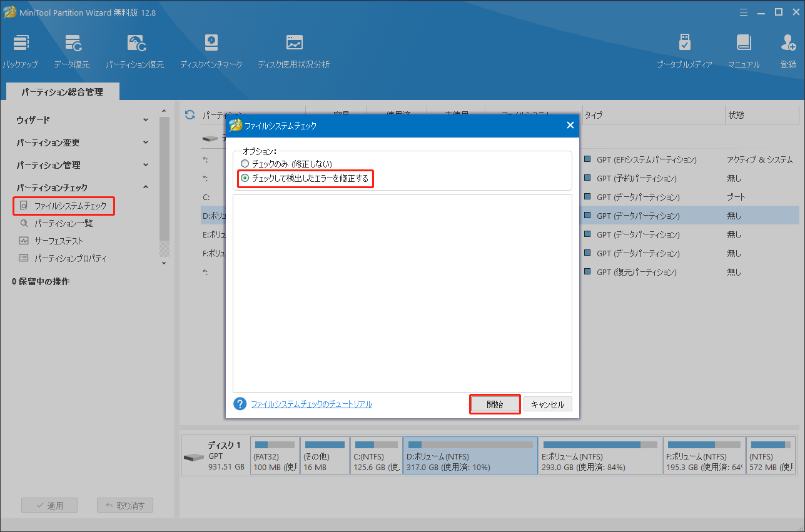Switch to パーティション総合管理 tab
Viewport: 805px width, 532px height.
[x=62, y=92]
